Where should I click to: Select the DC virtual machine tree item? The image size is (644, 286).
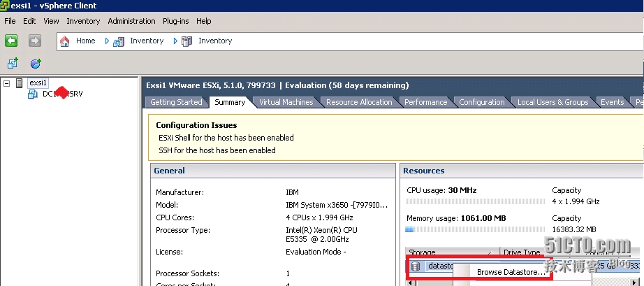pos(63,94)
